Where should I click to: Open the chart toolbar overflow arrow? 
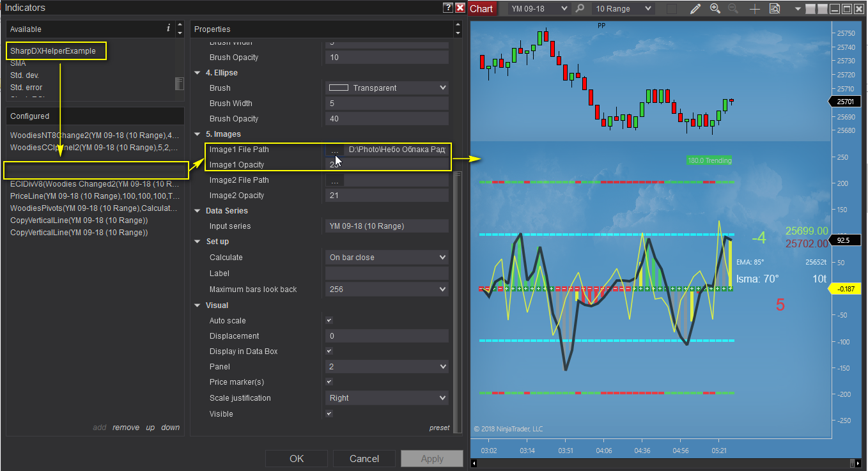798,9
